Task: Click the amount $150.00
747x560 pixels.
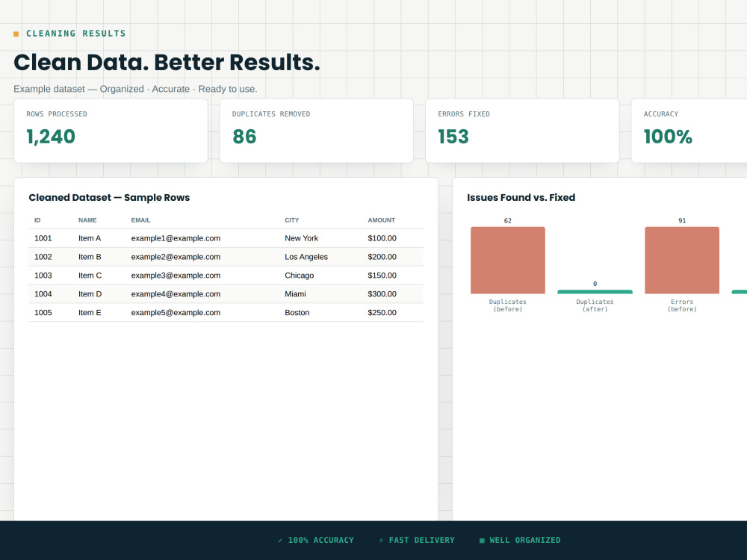Action: (x=382, y=276)
